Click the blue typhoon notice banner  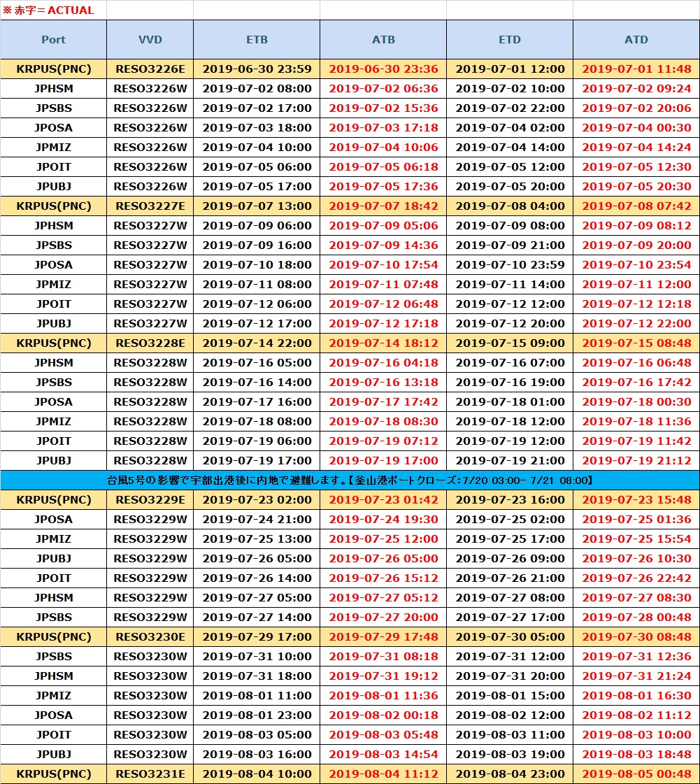350,480
